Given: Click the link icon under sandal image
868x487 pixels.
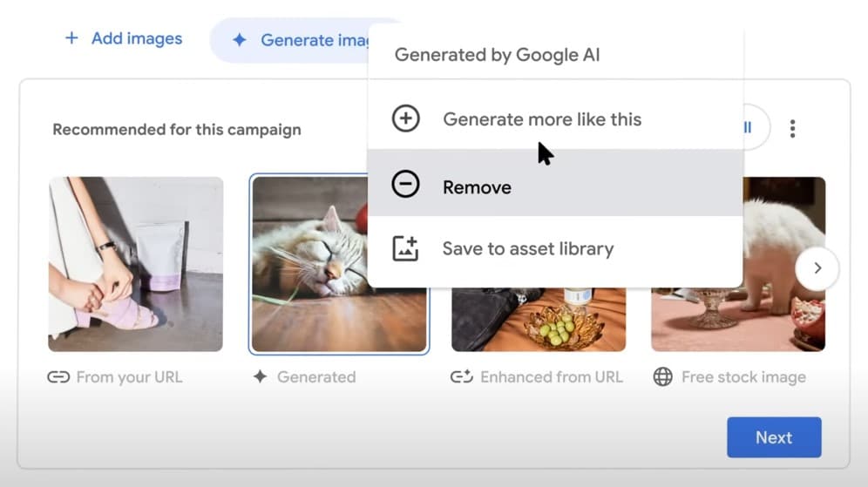Looking at the screenshot, I should 58,377.
